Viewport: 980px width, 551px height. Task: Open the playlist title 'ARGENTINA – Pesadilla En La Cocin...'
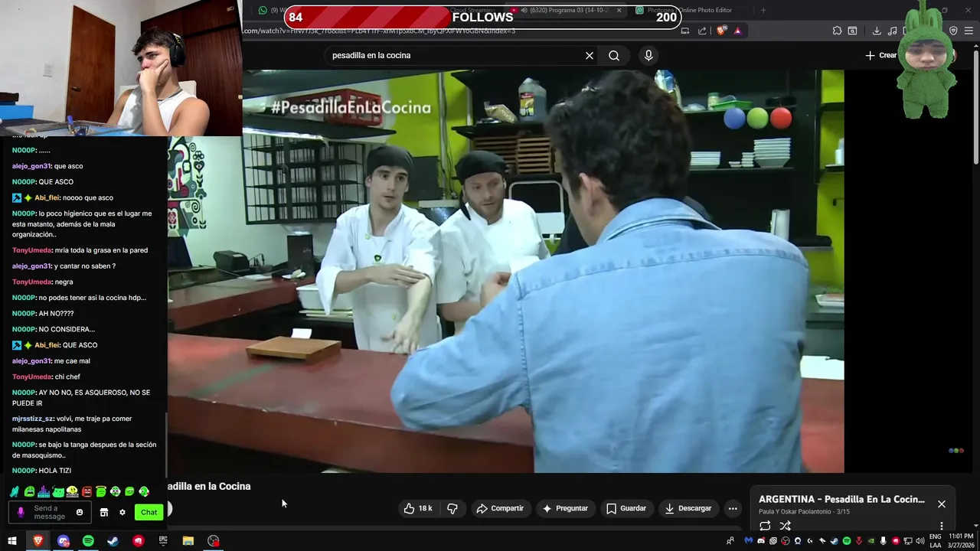[841, 499]
